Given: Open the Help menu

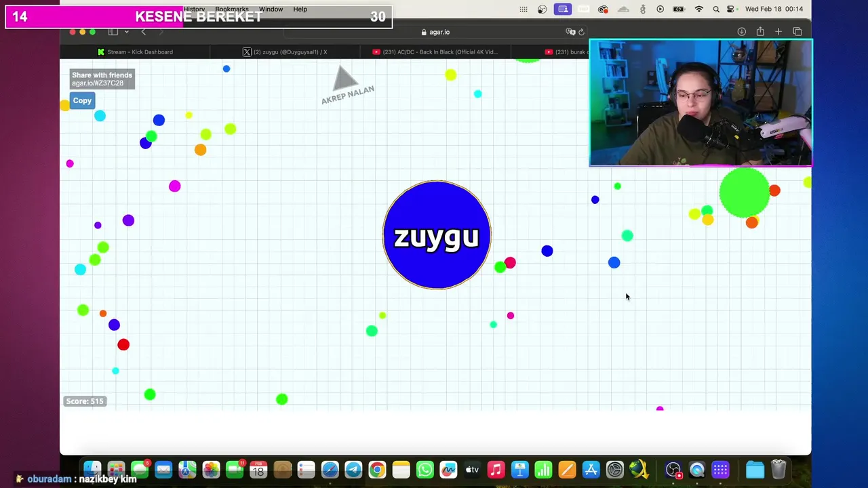Looking at the screenshot, I should click(x=300, y=9).
